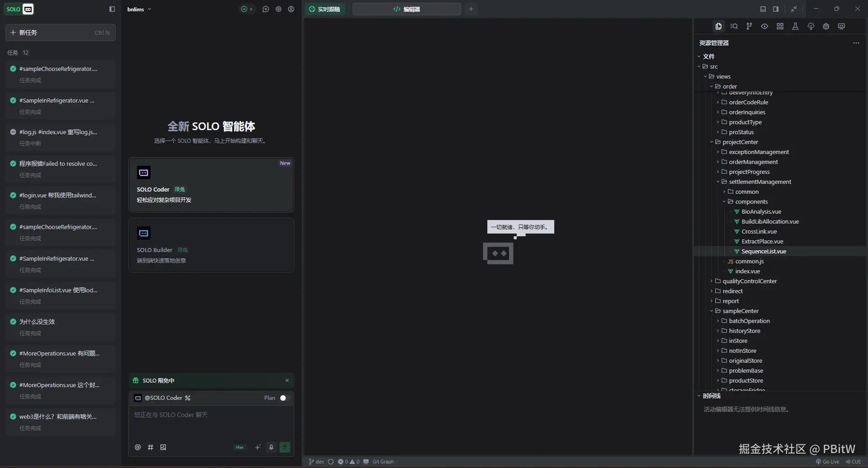Open the 程序报错Failed to resolve task
868x468 pixels.
point(61,169)
